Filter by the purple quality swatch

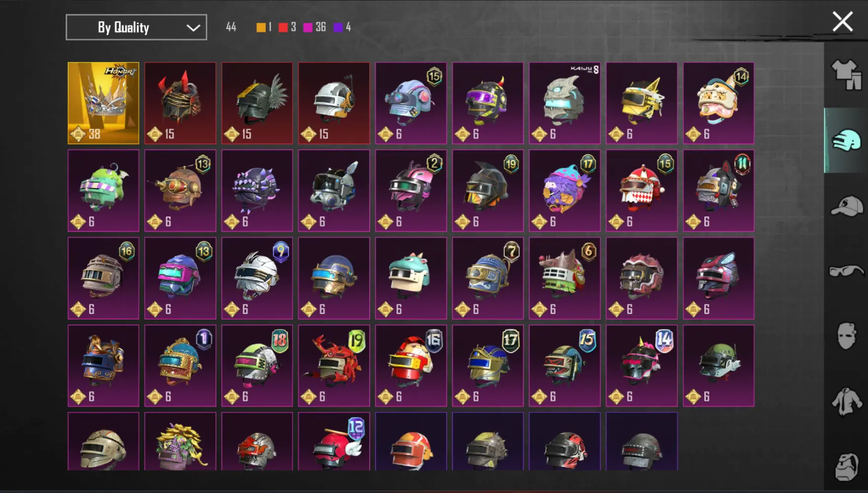point(338,27)
